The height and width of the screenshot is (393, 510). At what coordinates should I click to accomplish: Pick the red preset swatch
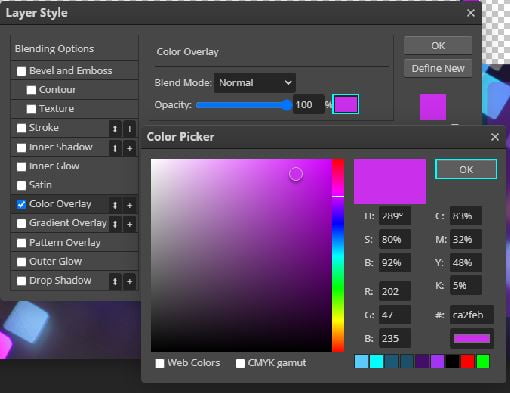[x=468, y=362]
